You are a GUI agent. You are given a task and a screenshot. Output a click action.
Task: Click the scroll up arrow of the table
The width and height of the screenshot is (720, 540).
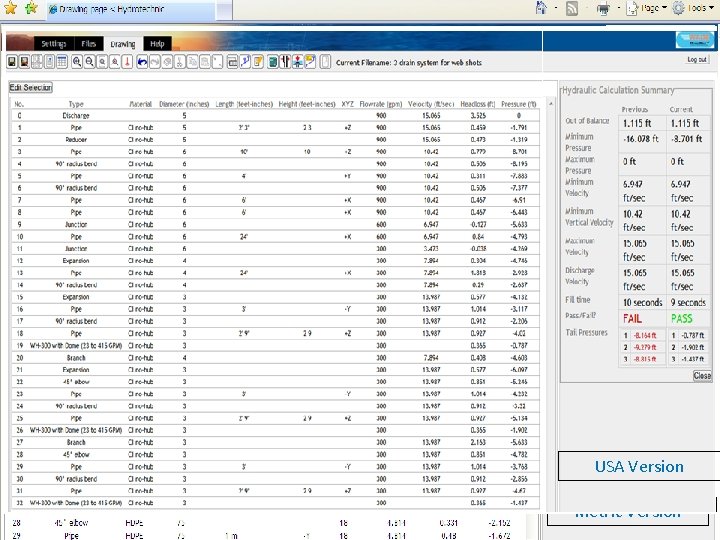pos(551,104)
